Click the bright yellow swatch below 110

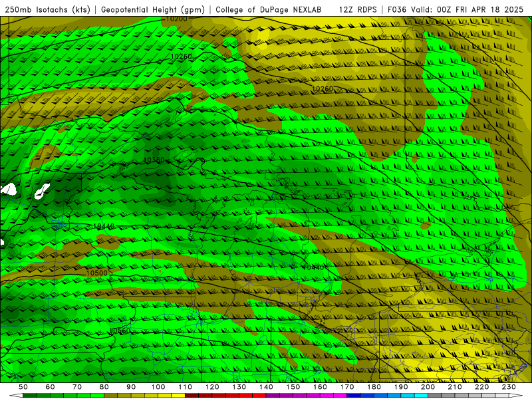click(x=178, y=396)
